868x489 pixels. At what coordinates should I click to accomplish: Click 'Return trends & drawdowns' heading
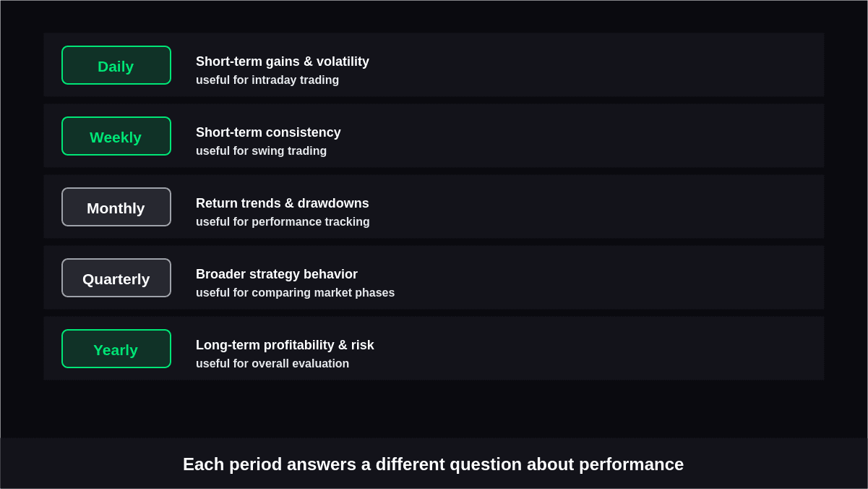283,203
